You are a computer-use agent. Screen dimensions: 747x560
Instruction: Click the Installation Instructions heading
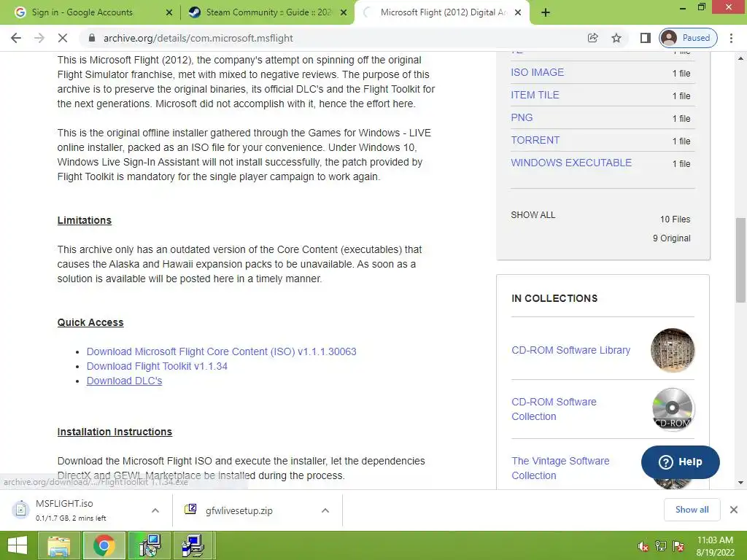[115, 432]
